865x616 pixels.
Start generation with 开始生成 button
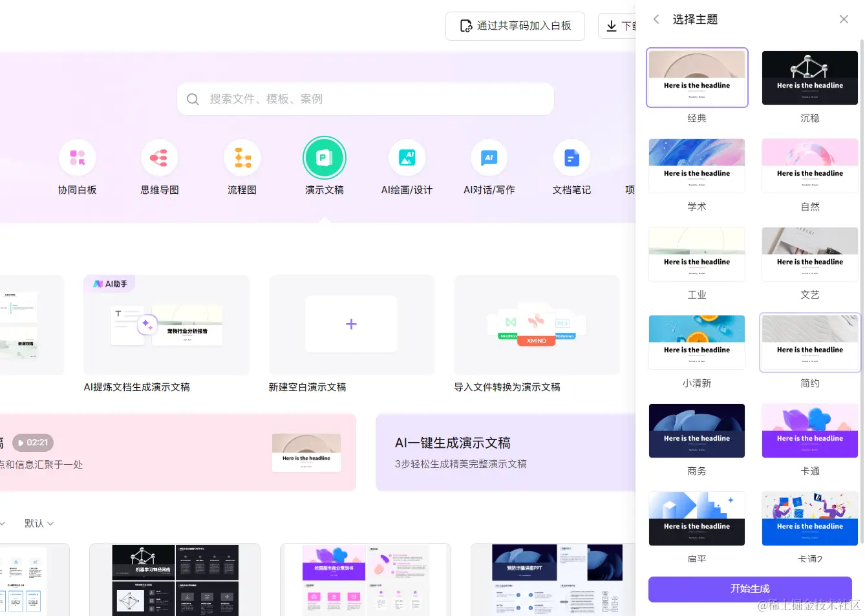coord(750,589)
